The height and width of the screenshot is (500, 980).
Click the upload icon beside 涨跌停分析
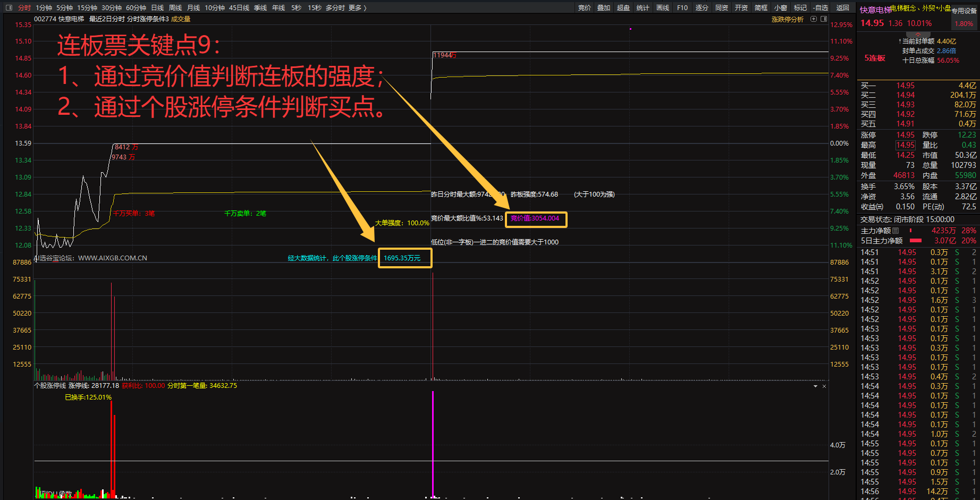(x=814, y=19)
